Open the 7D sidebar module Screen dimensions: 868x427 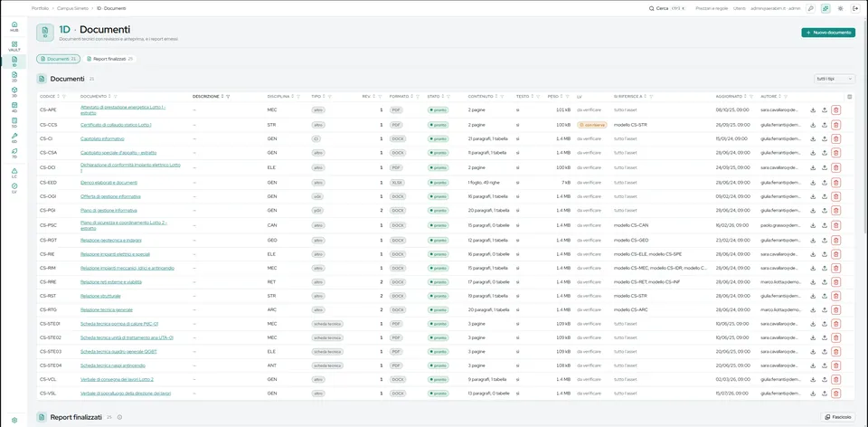coord(14,152)
